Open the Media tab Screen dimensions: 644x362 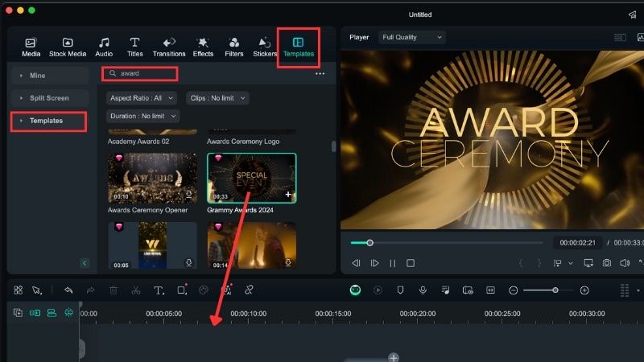tap(31, 47)
